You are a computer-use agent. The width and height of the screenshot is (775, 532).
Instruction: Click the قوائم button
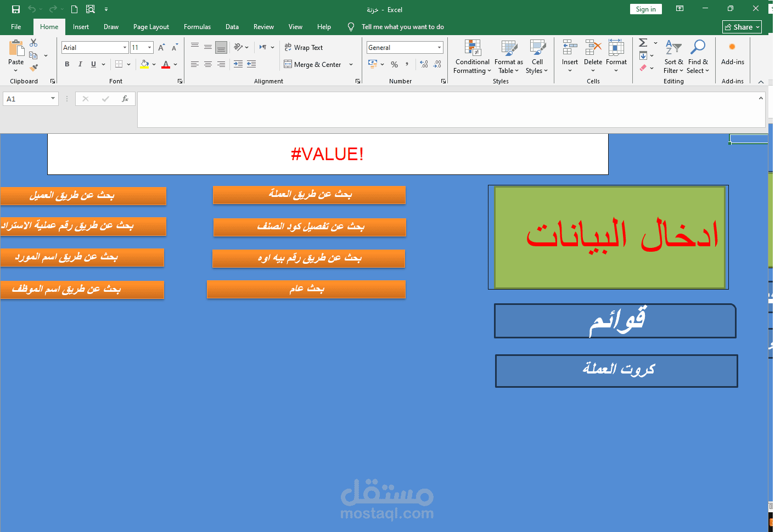click(615, 321)
